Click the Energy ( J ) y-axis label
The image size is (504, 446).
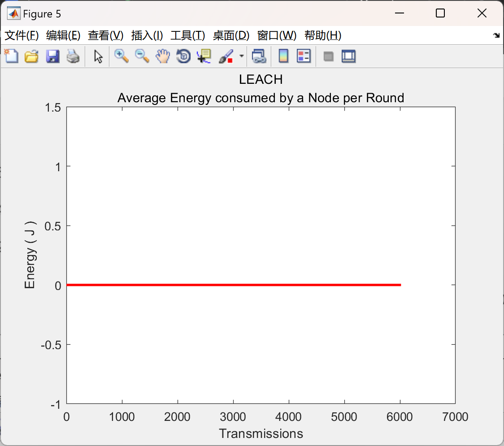pyautogui.click(x=30, y=255)
